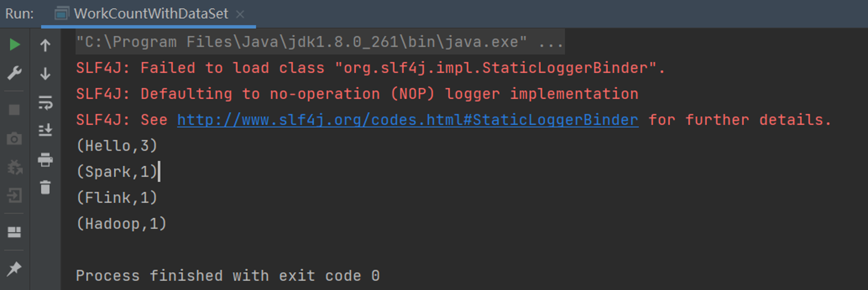Click the gray bug icon in sidebar
This screenshot has height=290, width=868.
[x=15, y=167]
